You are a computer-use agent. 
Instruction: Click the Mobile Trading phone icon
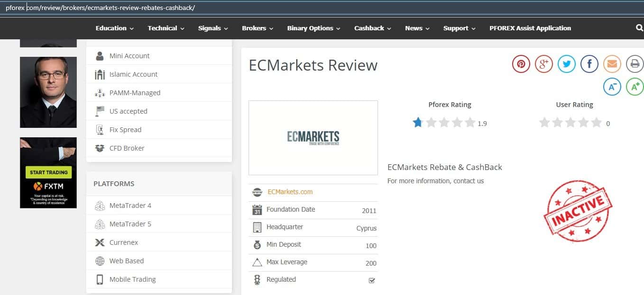[x=100, y=279]
